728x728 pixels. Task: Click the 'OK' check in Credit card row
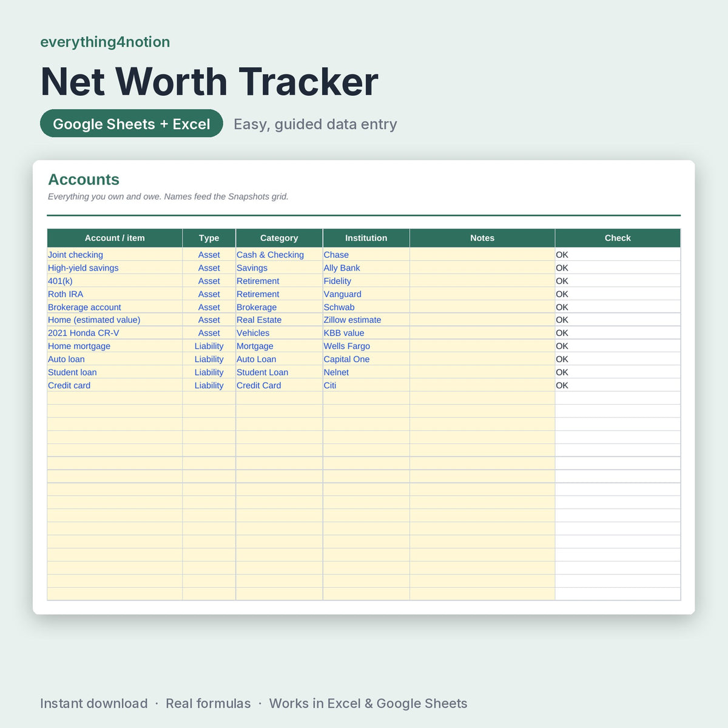(x=618, y=385)
